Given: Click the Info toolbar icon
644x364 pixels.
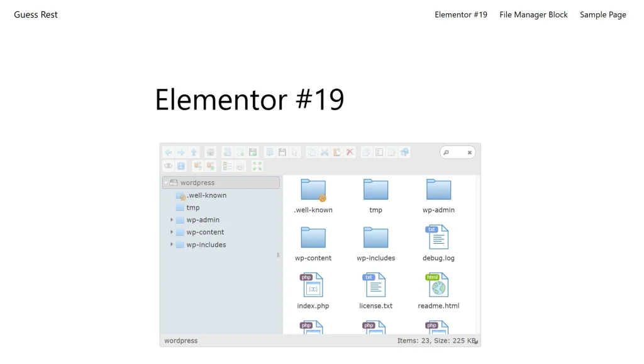Looking at the screenshot, I should coord(181,166).
